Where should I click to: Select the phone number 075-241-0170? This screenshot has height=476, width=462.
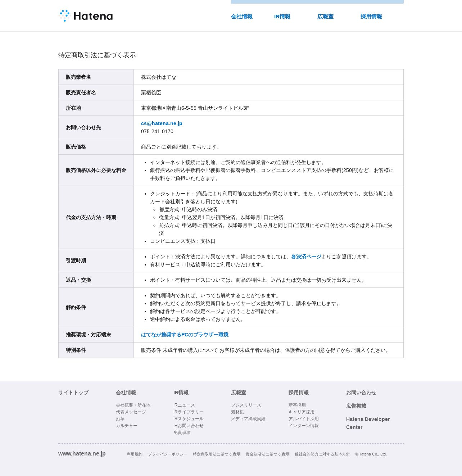(x=157, y=131)
